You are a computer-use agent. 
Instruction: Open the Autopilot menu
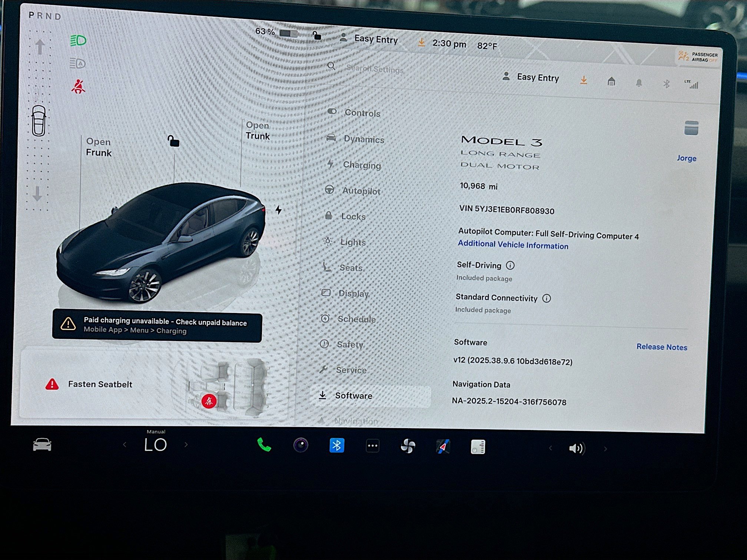tap(352, 190)
